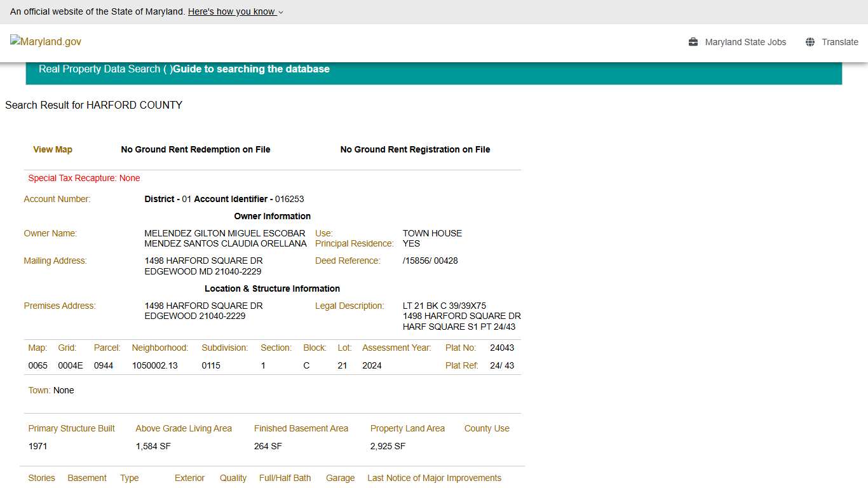Expand the "Here's how you know" chevron arrow
Image resolution: width=868 pixels, height=488 pixels.
(281, 12)
